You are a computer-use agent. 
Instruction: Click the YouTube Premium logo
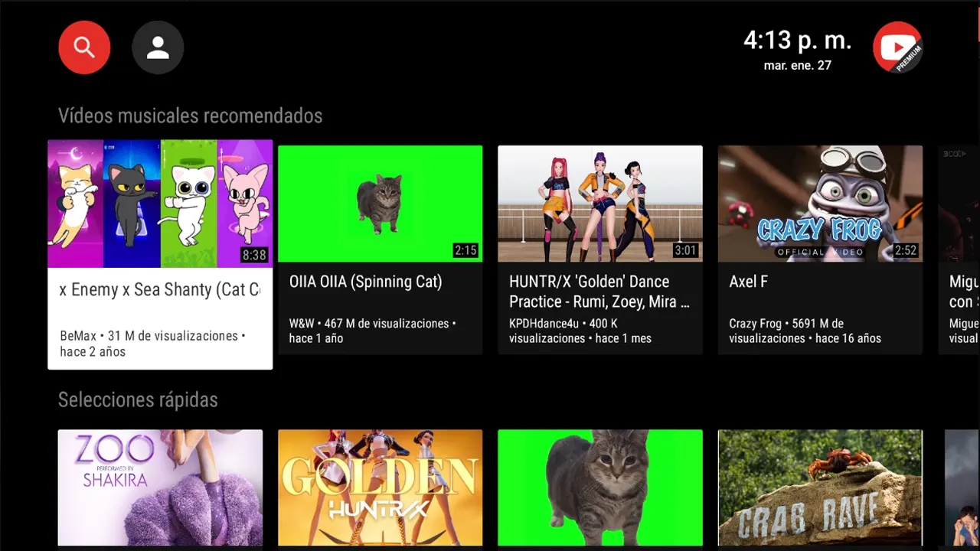(897, 47)
